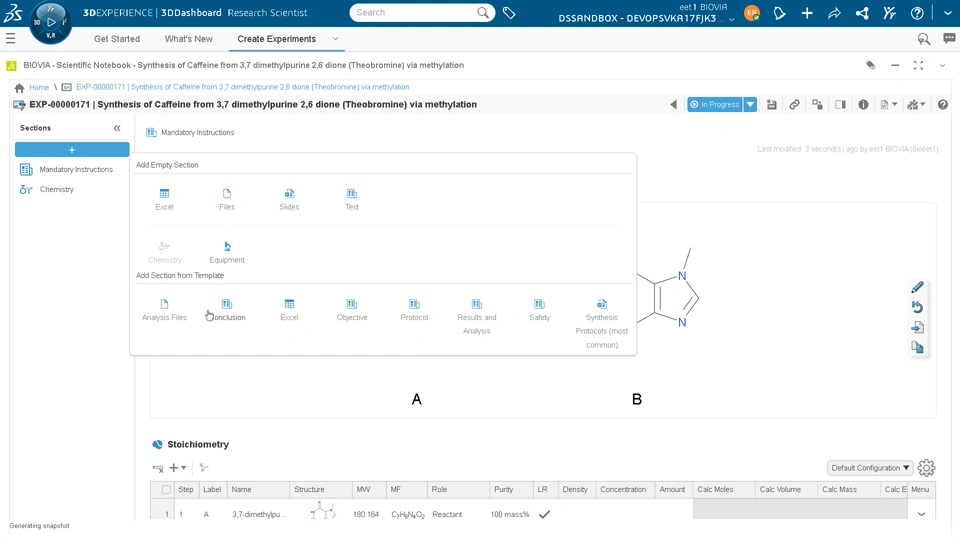
Task: Add an empty Files section
Action: tap(227, 200)
